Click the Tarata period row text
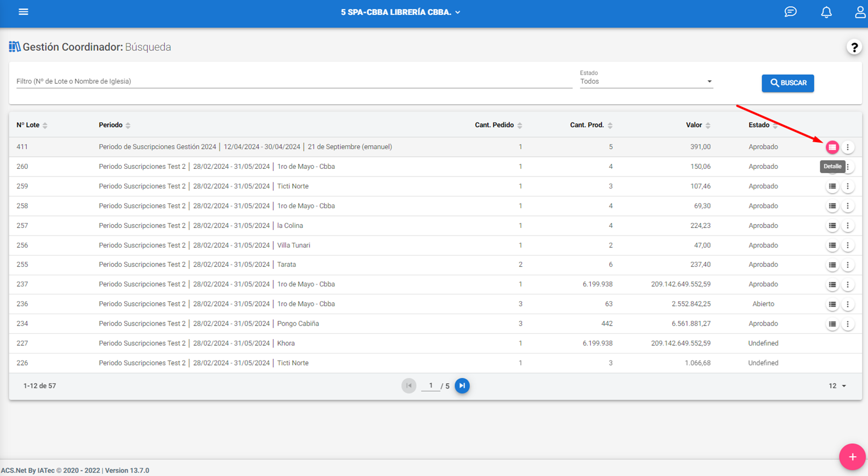Screen dimensions: 868x476 (x=287, y=265)
